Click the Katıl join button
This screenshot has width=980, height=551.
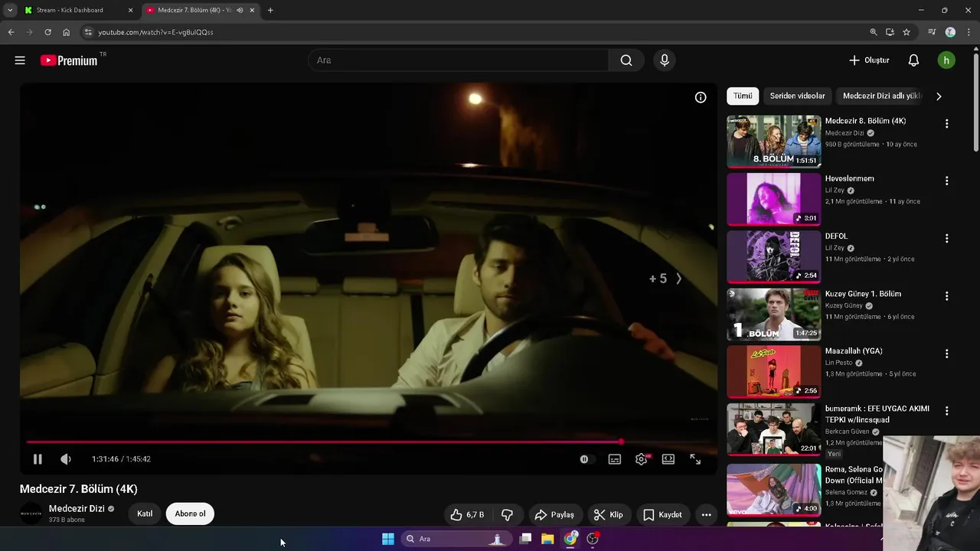[145, 514]
